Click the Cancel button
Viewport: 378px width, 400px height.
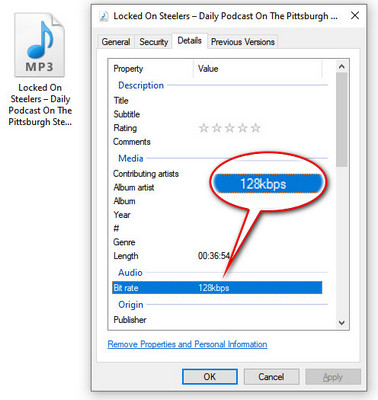tap(271, 377)
